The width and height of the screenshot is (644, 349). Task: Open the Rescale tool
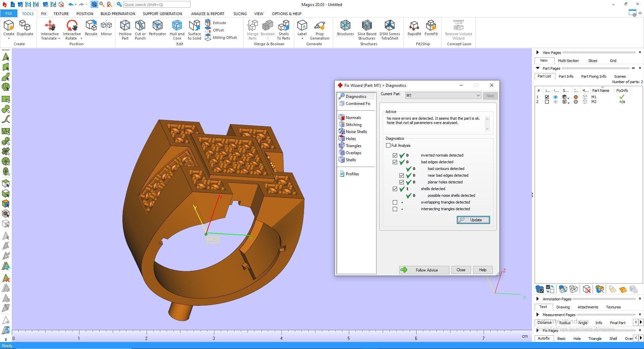coord(91,27)
